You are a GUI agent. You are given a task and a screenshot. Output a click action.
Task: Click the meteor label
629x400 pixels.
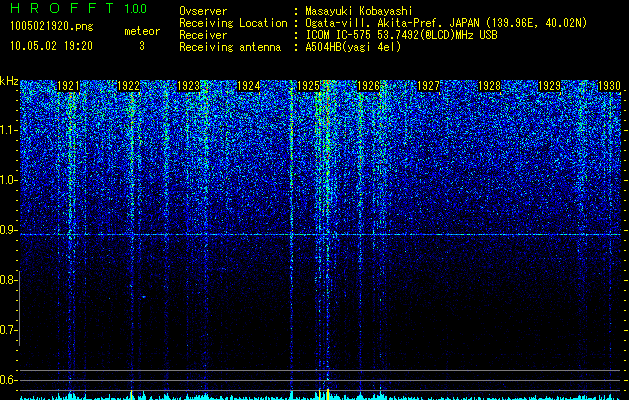click(142, 31)
